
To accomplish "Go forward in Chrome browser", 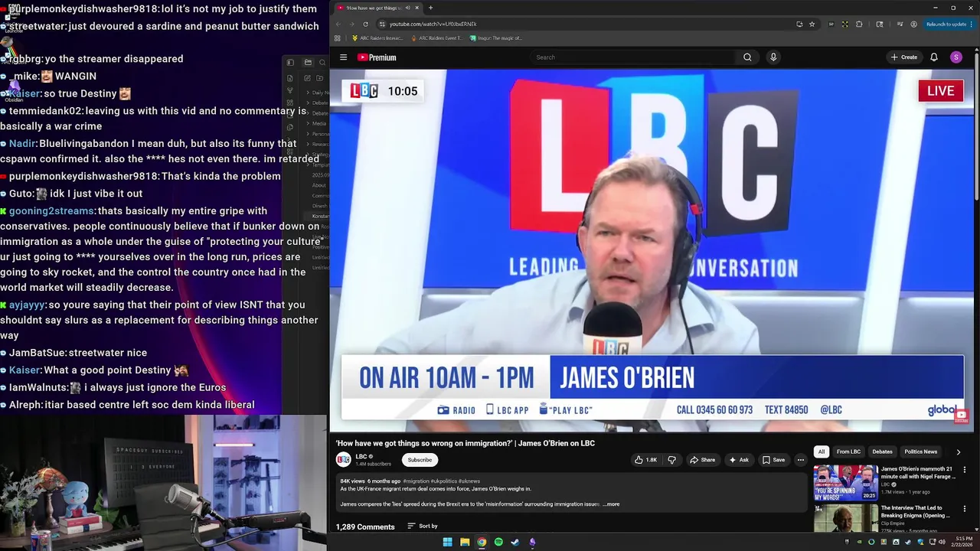I will 351,24.
